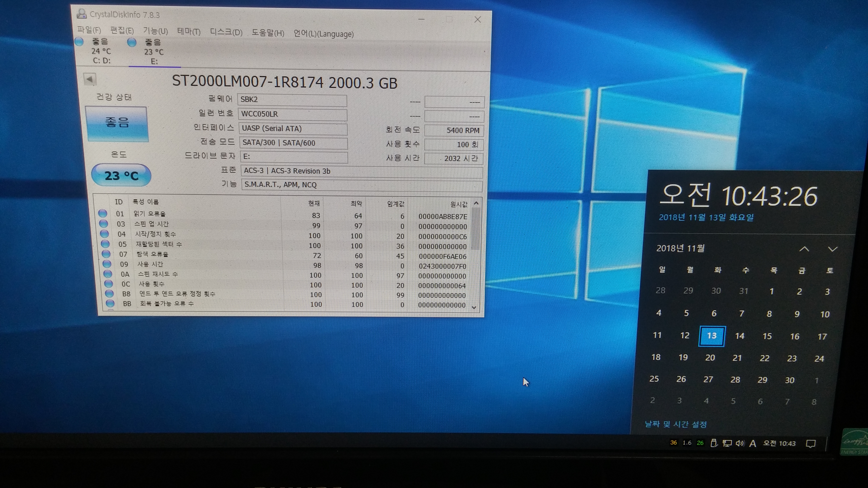Click the 100 회 power-on count field
Image resolution: width=868 pixels, height=488 pixels.
click(454, 145)
